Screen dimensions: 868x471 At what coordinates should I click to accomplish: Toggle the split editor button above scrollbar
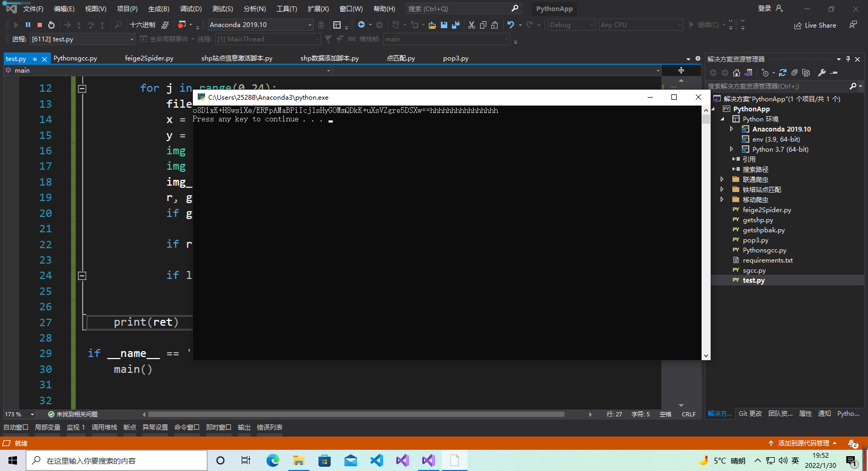point(681,71)
